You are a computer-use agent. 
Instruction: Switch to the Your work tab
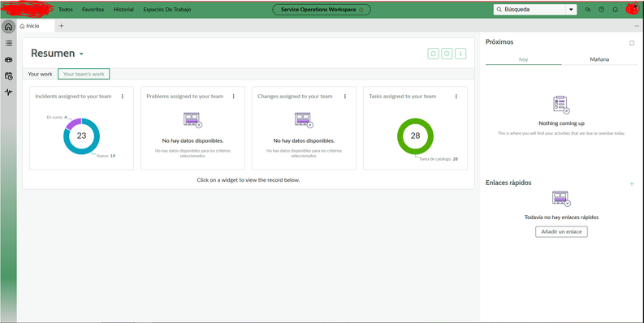[41, 74]
